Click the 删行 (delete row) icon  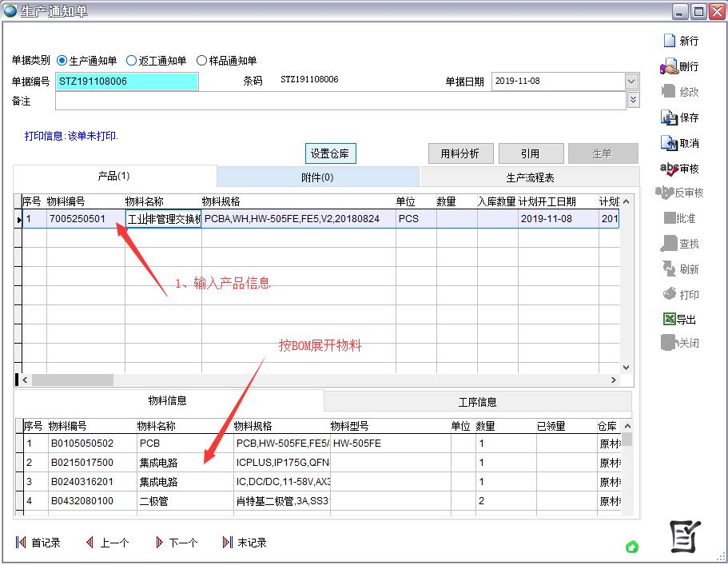pos(669,66)
